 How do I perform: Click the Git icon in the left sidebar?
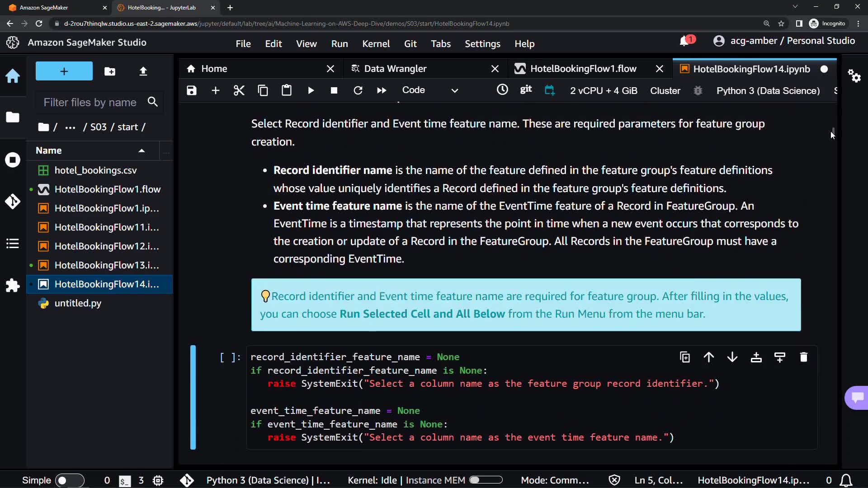click(13, 201)
